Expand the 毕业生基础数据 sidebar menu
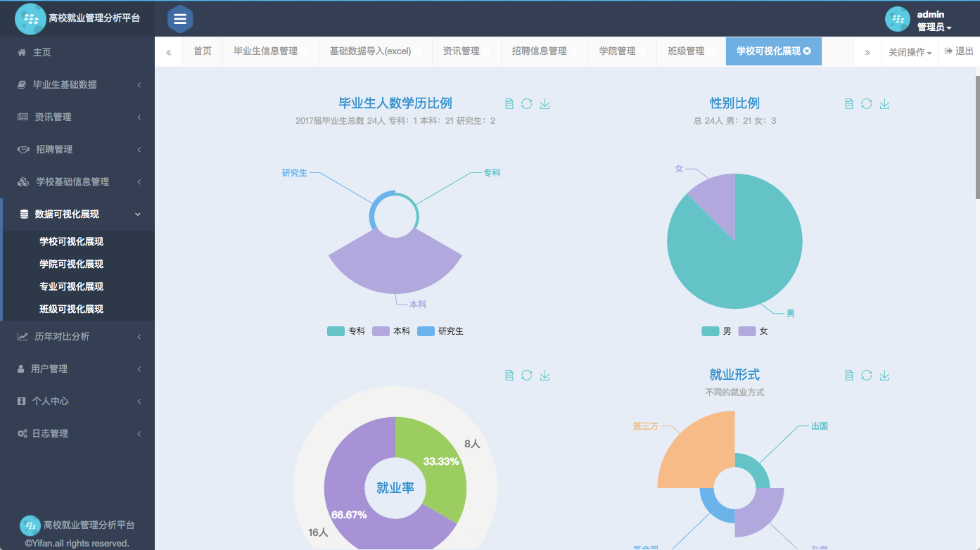This screenshot has height=550, width=980. [77, 84]
